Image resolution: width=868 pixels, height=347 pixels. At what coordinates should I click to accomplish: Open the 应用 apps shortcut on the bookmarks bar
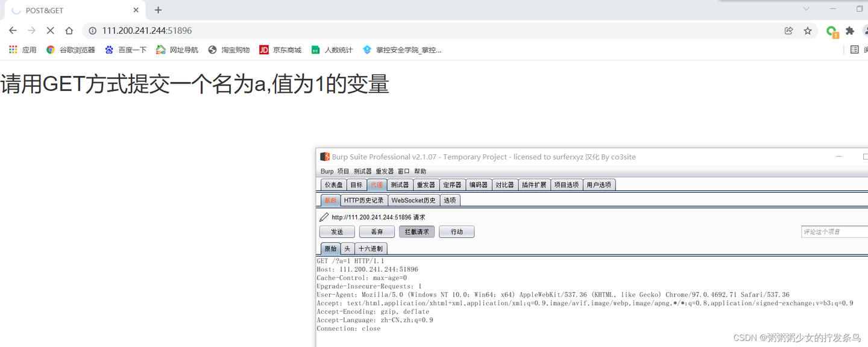[x=22, y=49]
